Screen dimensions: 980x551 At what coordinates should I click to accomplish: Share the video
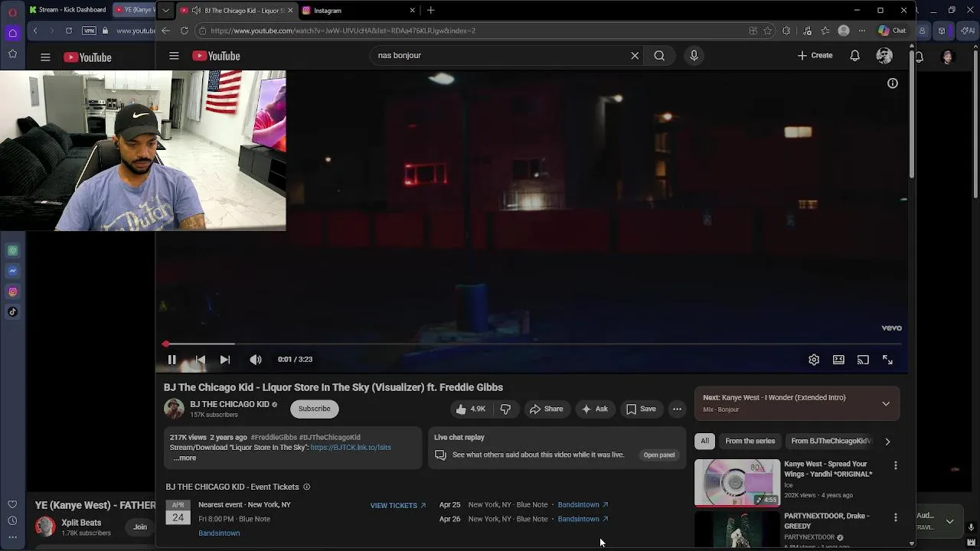[x=547, y=409]
